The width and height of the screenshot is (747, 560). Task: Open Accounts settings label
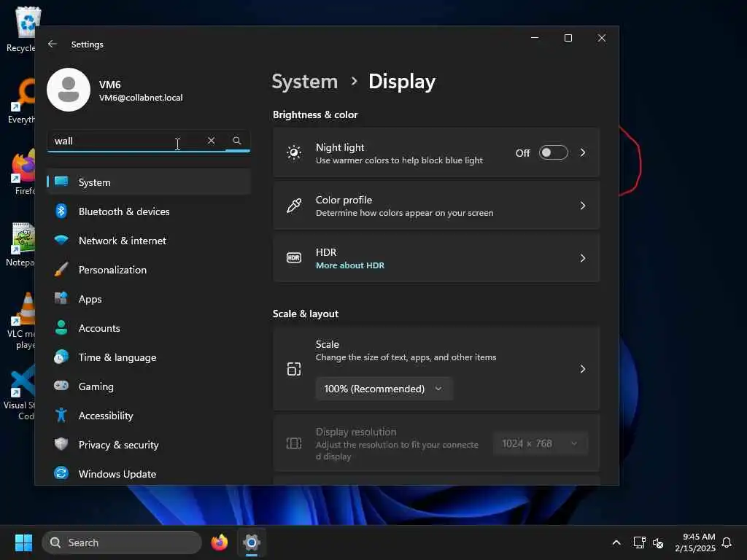coord(99,328)
